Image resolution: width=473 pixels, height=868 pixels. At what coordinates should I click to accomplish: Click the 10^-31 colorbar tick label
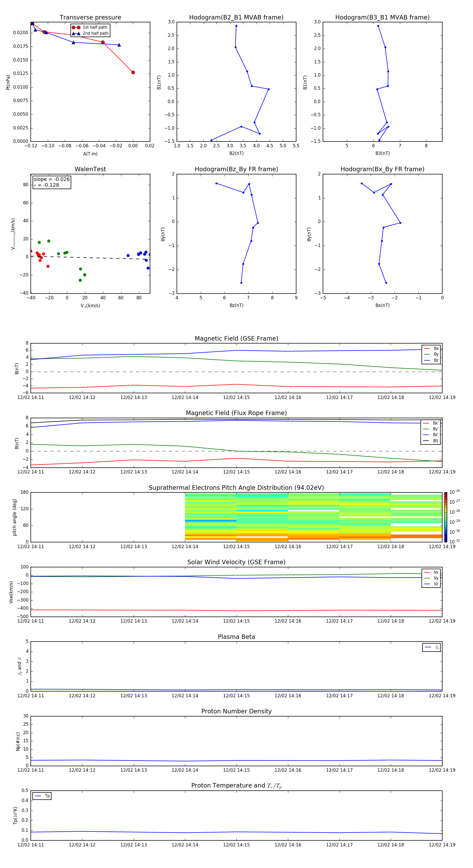[x=455, y=542]
